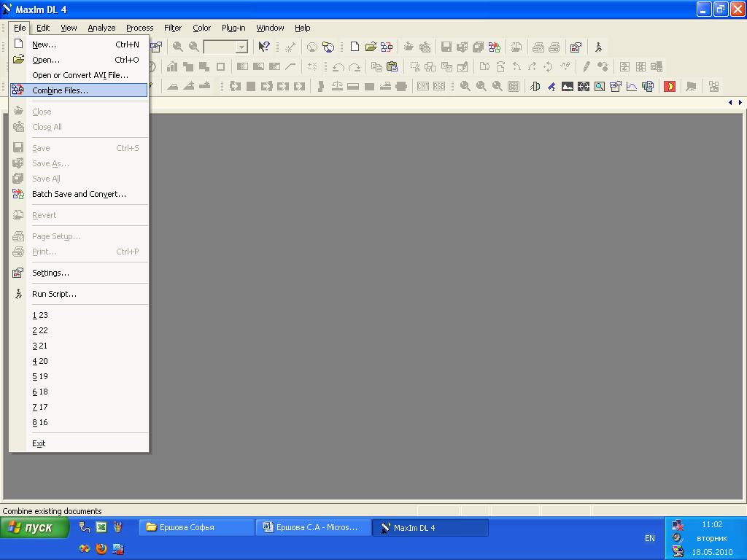This screenshot has width=747, height=560.
Task: Click the context help arrow icon
Action: (264, 47)
